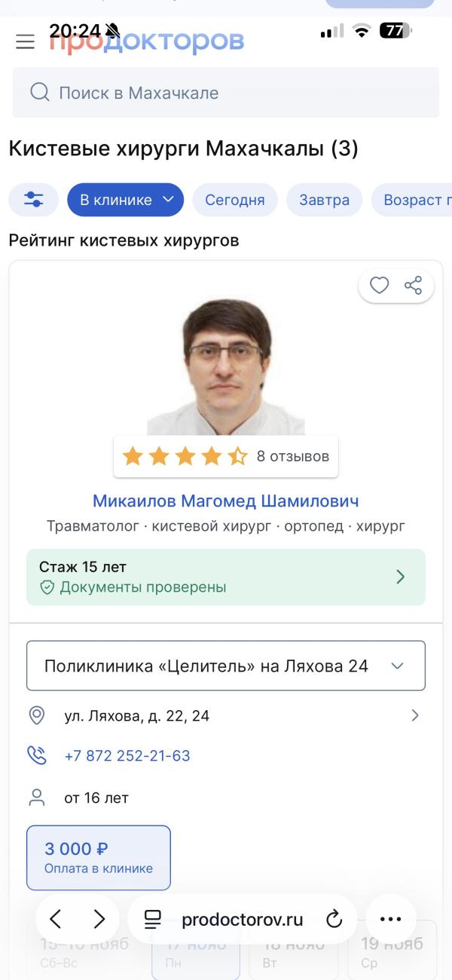Tap the Поиск в Махачкале search field
The height and width of the screenshot is (980, 452).
pos(226,93)
